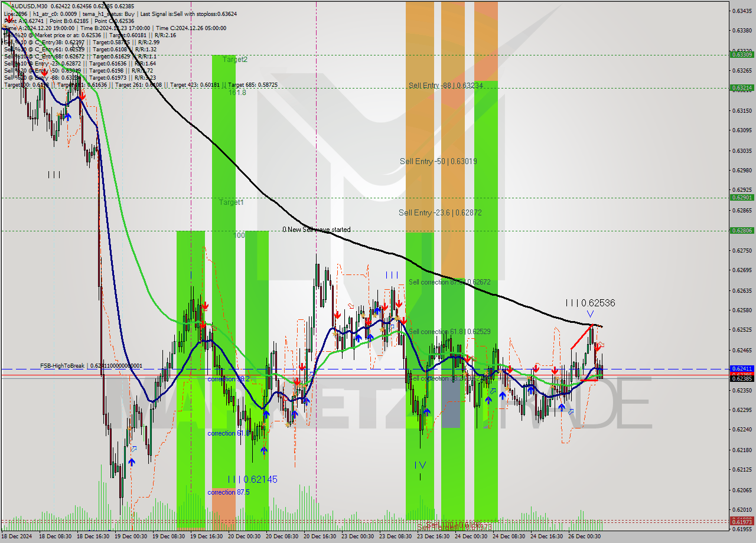The image size is (756, 543).
Task: Click the red 0.61973 price tag
Action: point(742,521)
